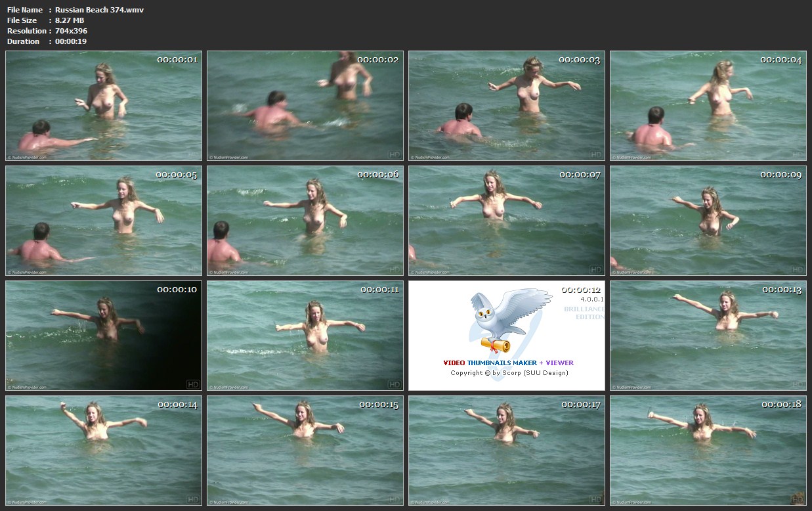The image size is (812, 511).
Task: Click the HD badge on the 00:00:10 thumbnail
Action: pos(193,384)
